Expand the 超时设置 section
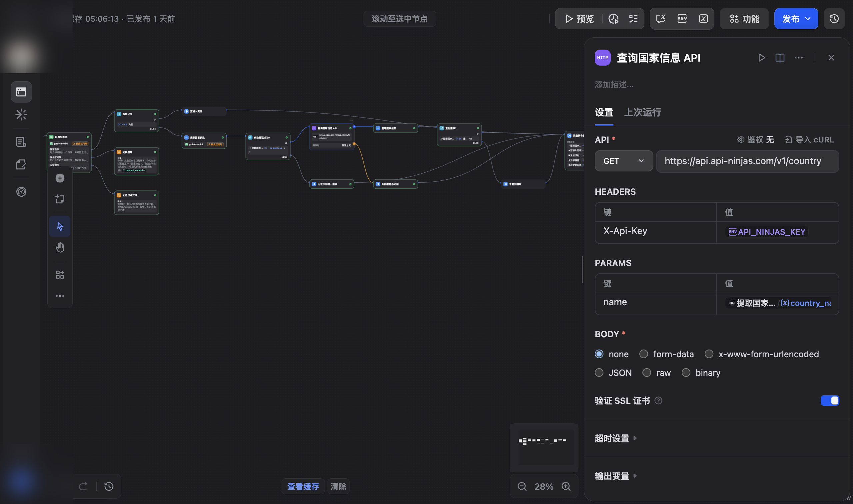This screenshot has height=504, width=853. (615, 438)
